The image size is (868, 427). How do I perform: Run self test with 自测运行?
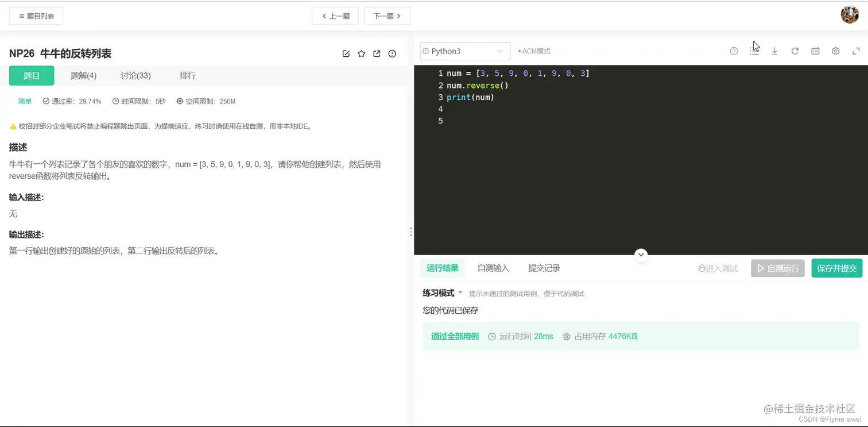pyautogui.click(x=777, y=268)
